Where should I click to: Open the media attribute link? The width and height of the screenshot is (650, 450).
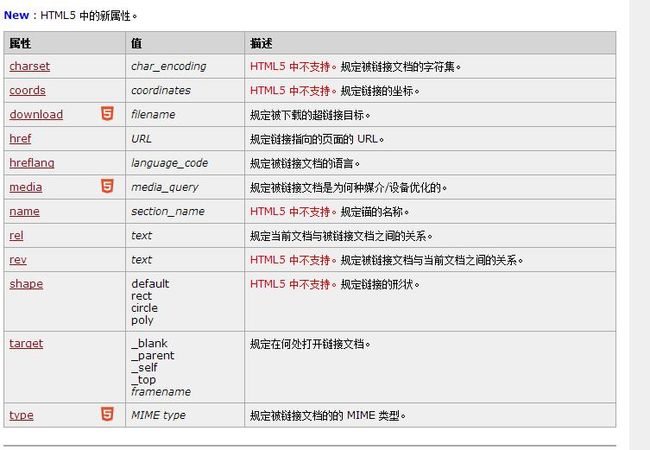coord(26,187)
